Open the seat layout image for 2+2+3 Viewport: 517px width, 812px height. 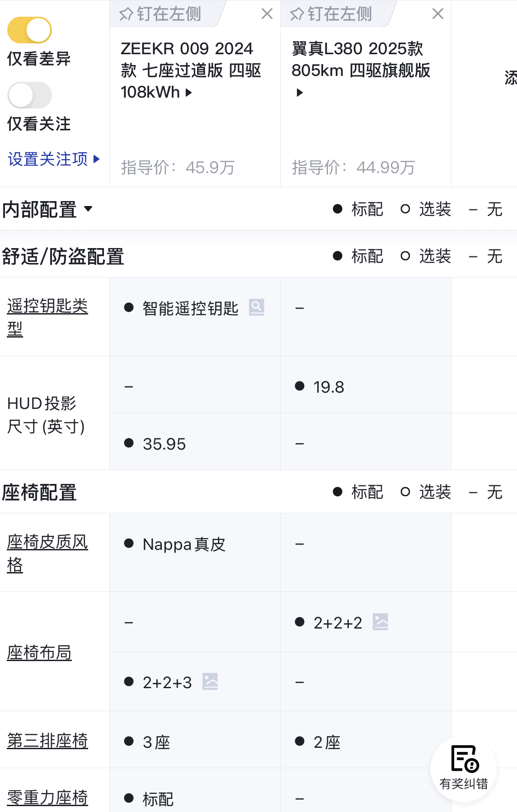coord(211,682)
